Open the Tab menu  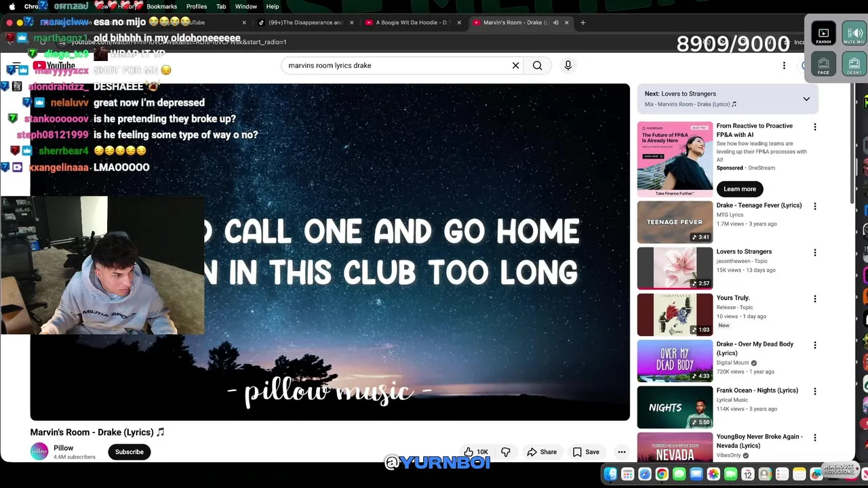(x=221, y=6)
